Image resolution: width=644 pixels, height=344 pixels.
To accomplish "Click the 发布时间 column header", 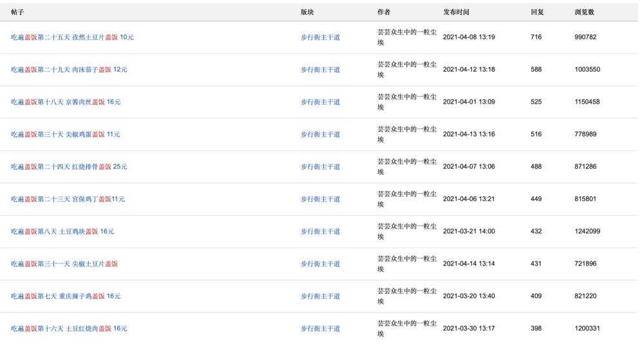I will 456,12.
